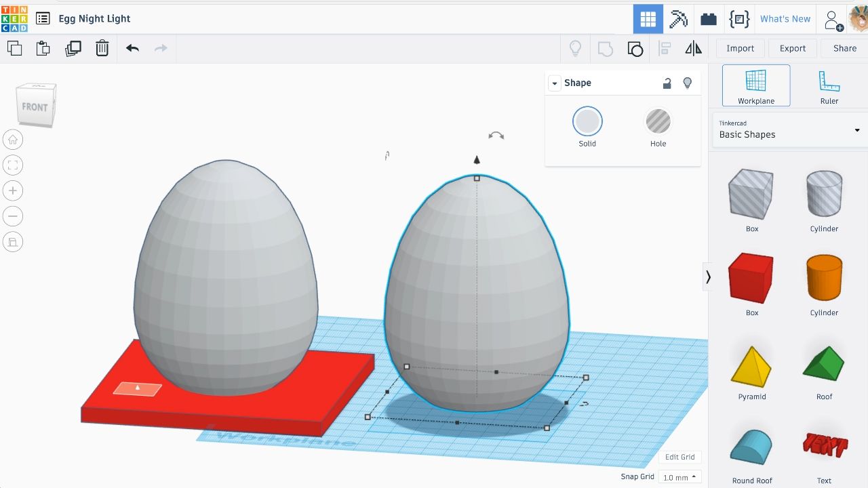
Task: Undo the last action
Action: (132, 48)
